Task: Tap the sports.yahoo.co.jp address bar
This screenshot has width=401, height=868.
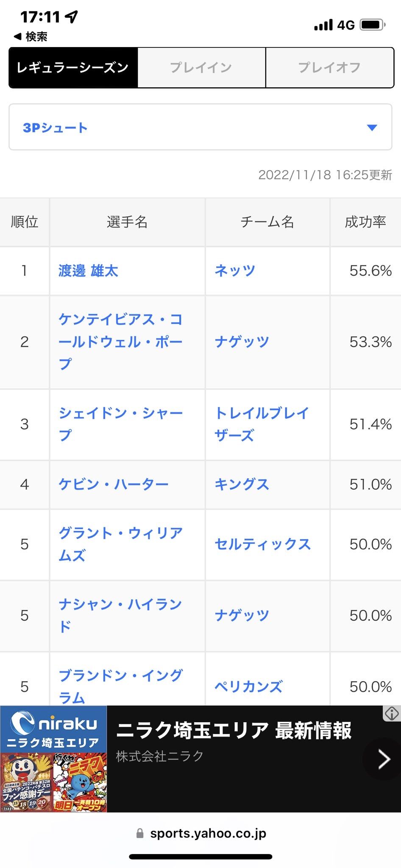Action: coord(208,834)
